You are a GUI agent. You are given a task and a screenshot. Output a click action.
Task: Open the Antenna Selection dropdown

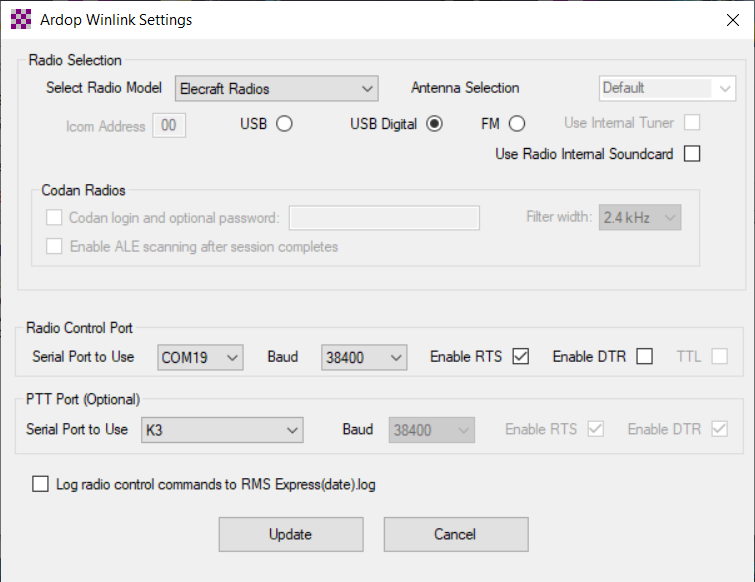[668, 89]
